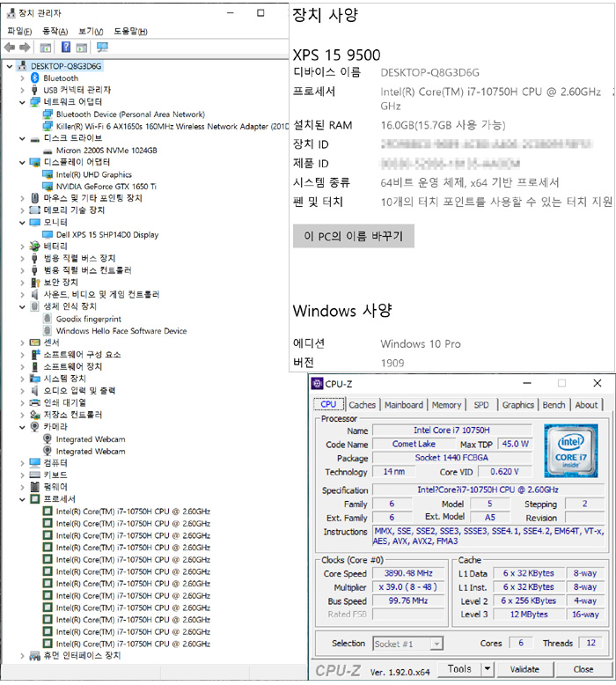The height and width of the screenshot is (685, 616).
Task: Click the 센서 sensor category icon
Action: [35, 342]
